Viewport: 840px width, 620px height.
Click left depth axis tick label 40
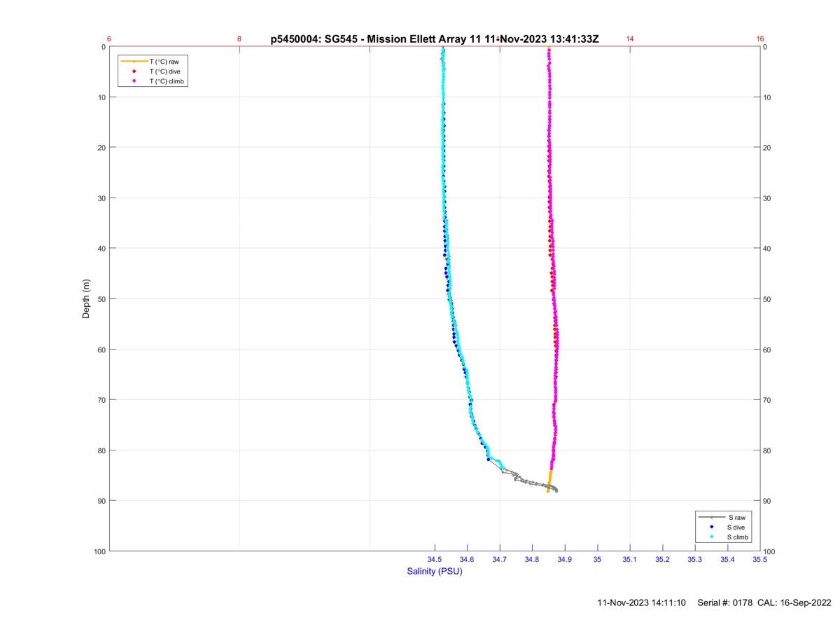101,249
